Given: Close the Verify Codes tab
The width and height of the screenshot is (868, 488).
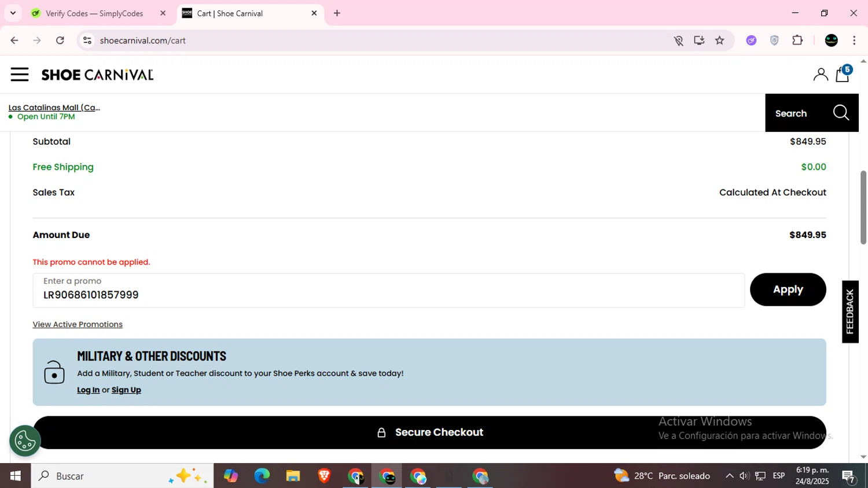Looking at the screenshot, I should pyautogui.click(x=163, y=13).
